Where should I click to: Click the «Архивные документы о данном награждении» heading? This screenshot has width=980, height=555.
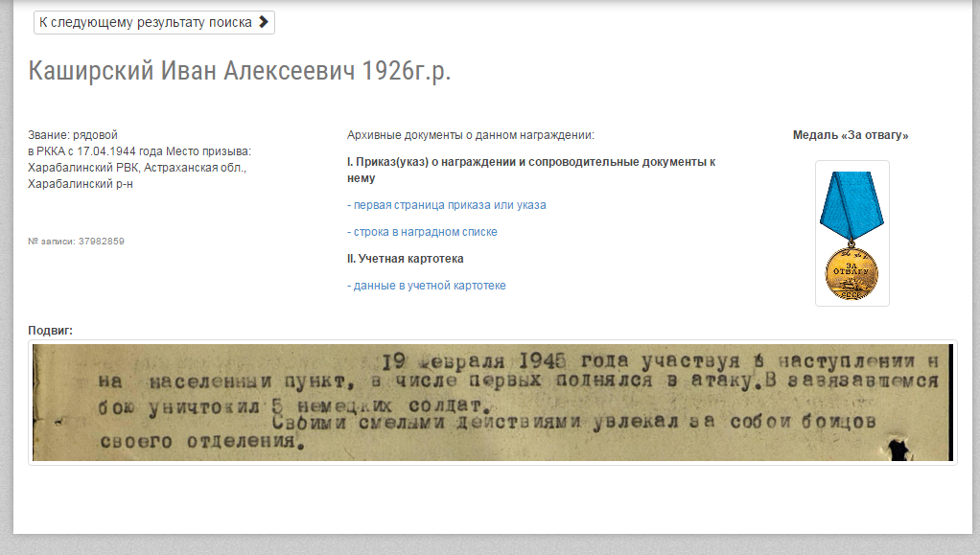[470, 135]
